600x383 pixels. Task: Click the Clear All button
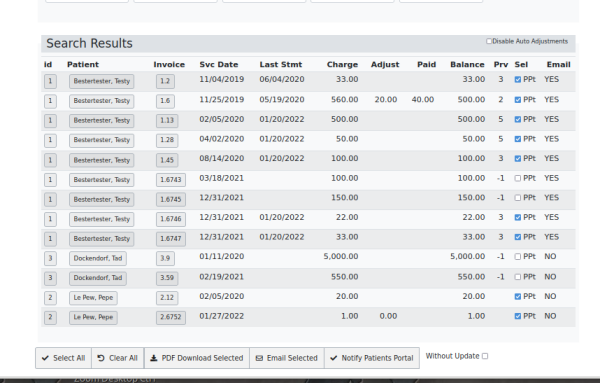tap(117, 358)
